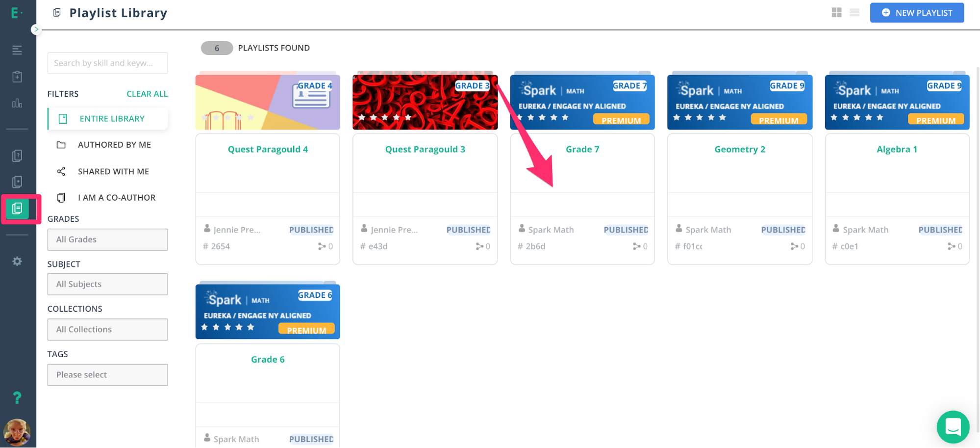Click the share count icon on Grade 7

(x=636, y=246)
